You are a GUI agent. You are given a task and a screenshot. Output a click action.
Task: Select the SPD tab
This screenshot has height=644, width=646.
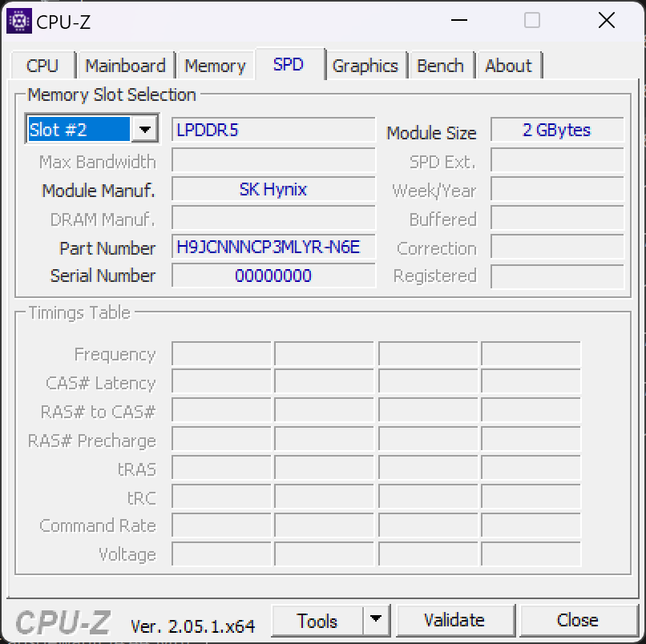(x=289, y=64)
